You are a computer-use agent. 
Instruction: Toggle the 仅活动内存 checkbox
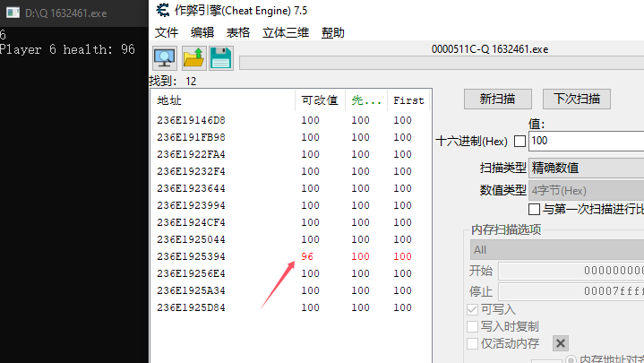click(472, 343)
